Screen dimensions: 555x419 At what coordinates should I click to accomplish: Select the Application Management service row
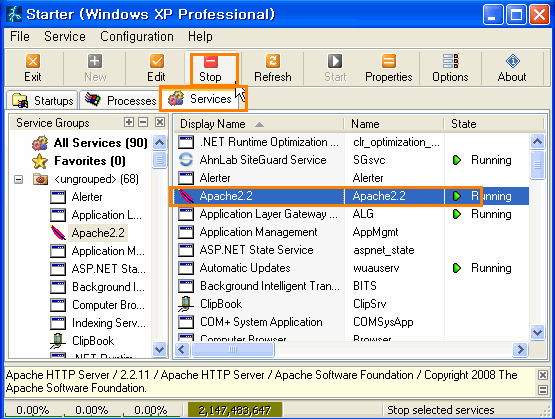pyautogui.click(x=352, y=232)
